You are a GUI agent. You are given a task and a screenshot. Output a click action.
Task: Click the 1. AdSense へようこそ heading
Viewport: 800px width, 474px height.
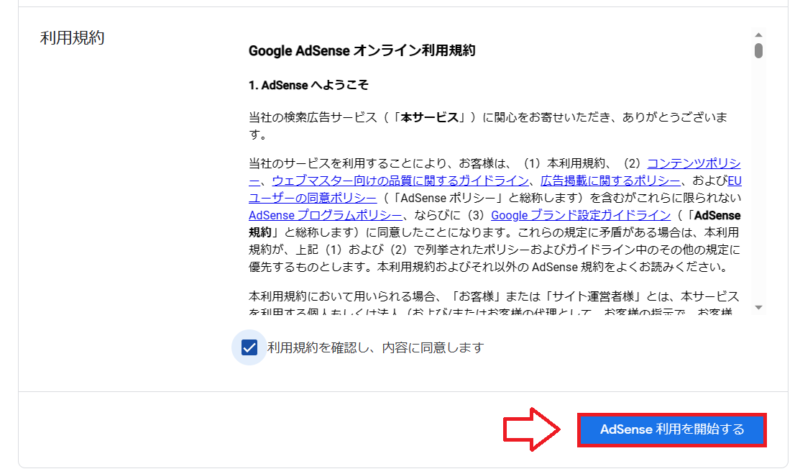click(x=308, y=85)
